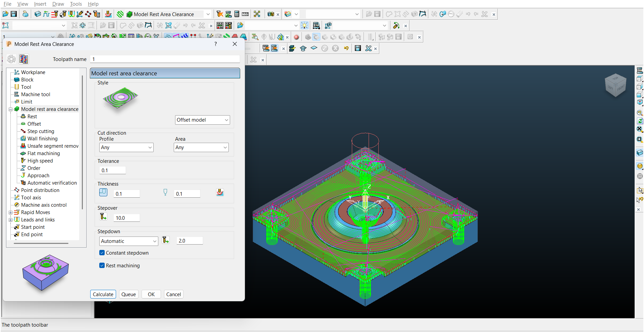Uncheck the Constant stepdown checkbox

(x=102, y=253)
